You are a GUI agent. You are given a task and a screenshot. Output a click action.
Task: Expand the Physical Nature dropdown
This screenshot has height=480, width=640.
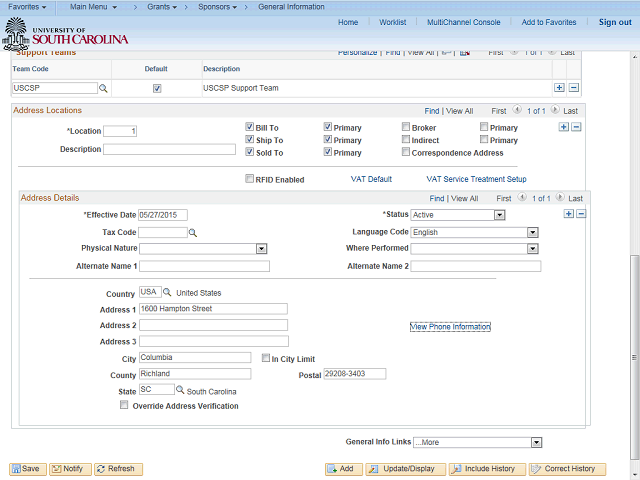[x=261, y=248]
